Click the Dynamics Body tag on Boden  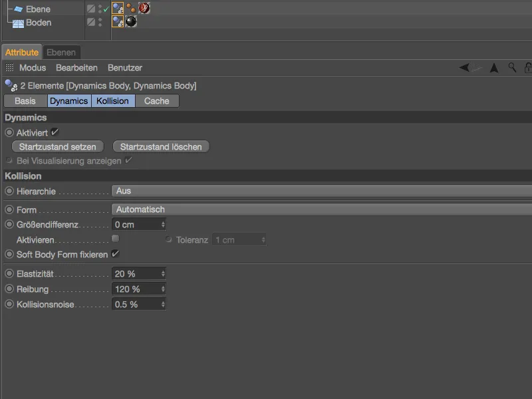(118, 22)
